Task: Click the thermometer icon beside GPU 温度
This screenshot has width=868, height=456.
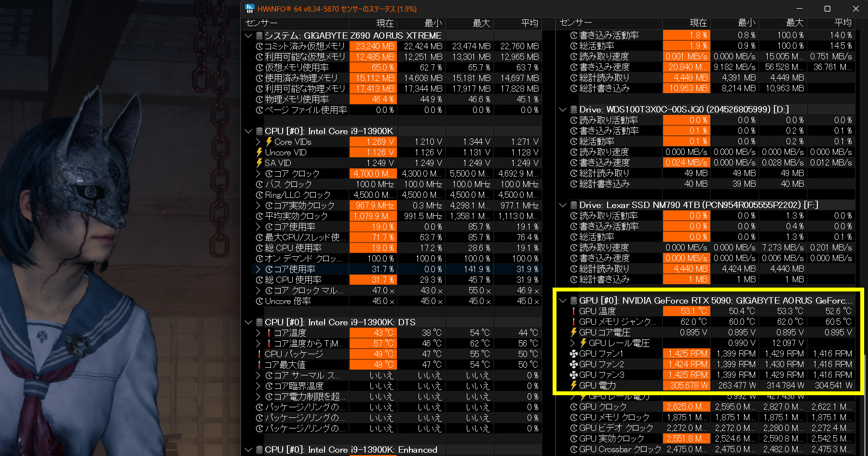Action: point(573,311)
